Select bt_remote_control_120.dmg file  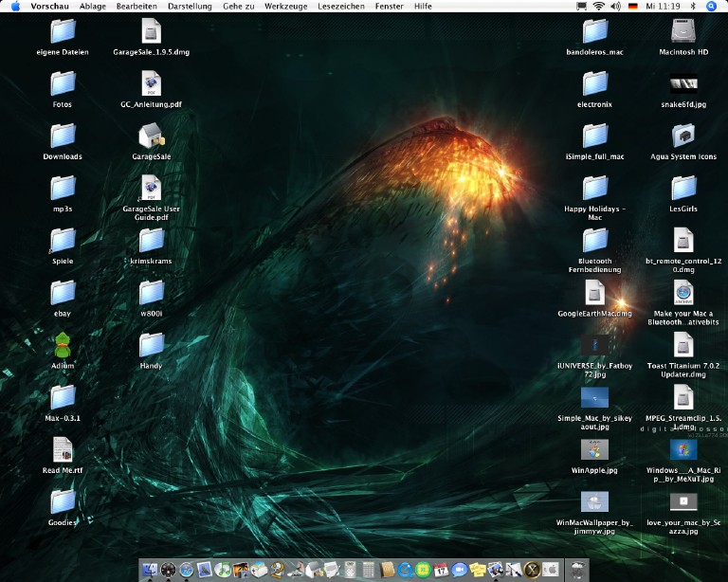coord(682,241)
